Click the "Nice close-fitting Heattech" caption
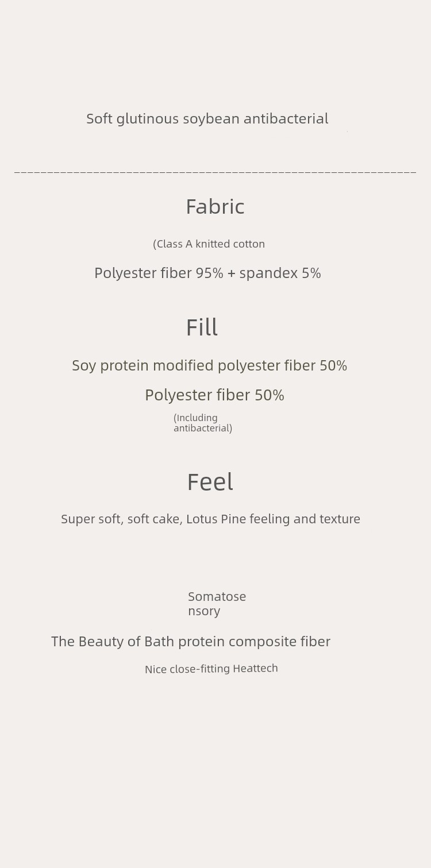Image resolution: width=431 pixels, height=868 pixels. 211,669
